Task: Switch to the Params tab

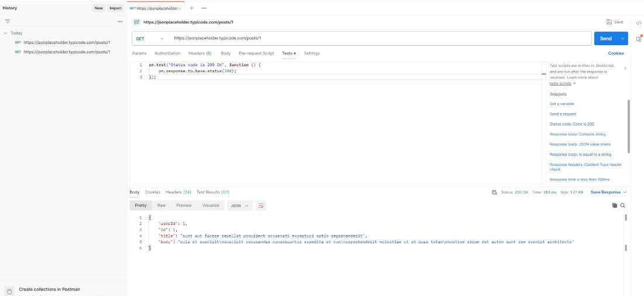Action: click(139, 53)
